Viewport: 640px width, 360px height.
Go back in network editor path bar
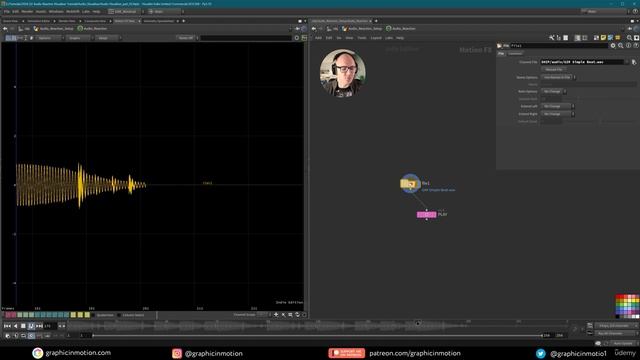tap(313, 29)
